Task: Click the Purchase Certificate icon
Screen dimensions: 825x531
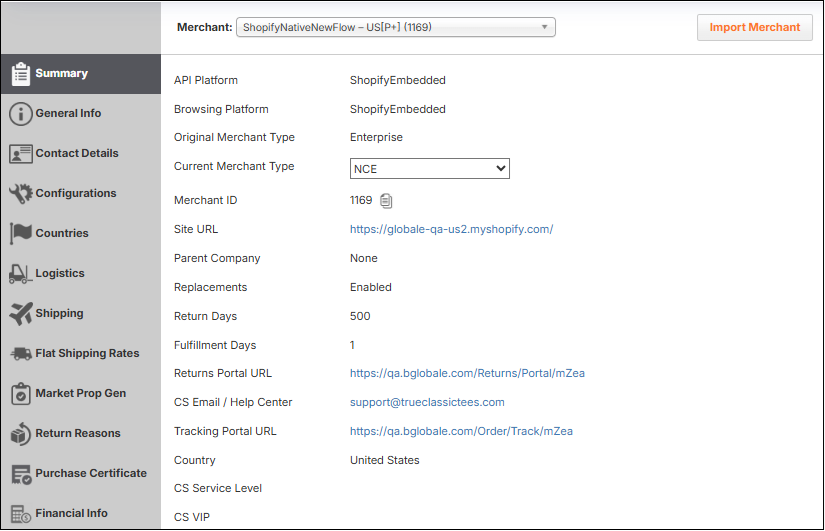Action: point(21,474)
